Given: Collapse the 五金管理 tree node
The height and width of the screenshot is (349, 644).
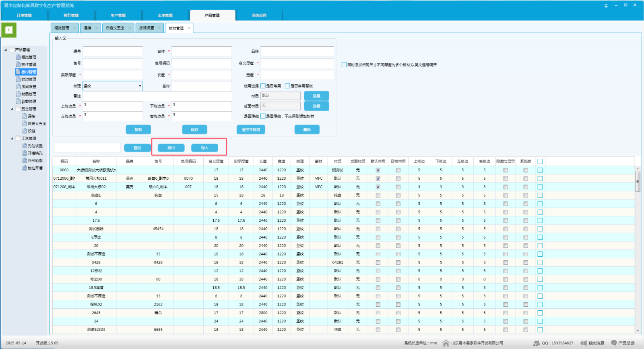Looking at the screenshot, I should click(x=12, y=109).
